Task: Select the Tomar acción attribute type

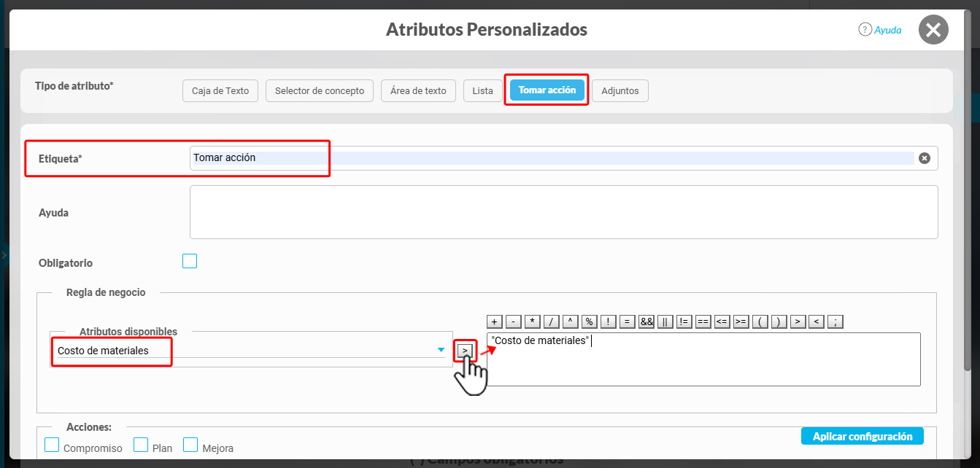Action: point(547,90)
